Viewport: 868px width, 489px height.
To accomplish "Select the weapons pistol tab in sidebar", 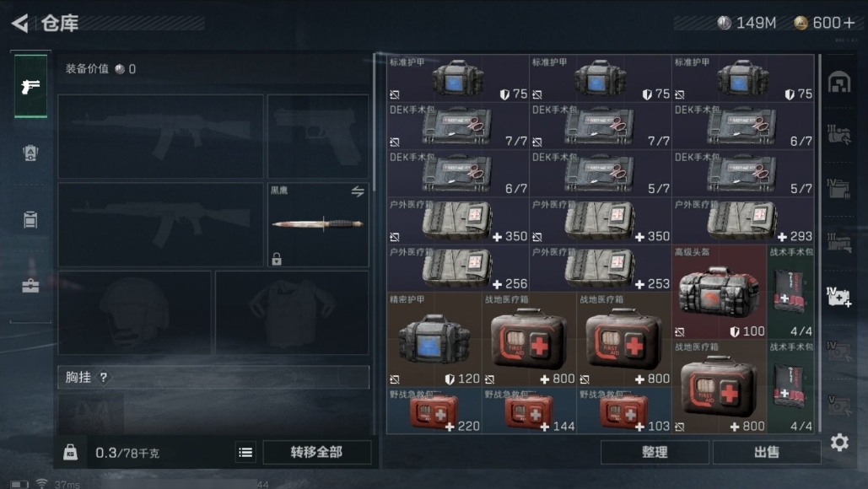I will (30, 86).
